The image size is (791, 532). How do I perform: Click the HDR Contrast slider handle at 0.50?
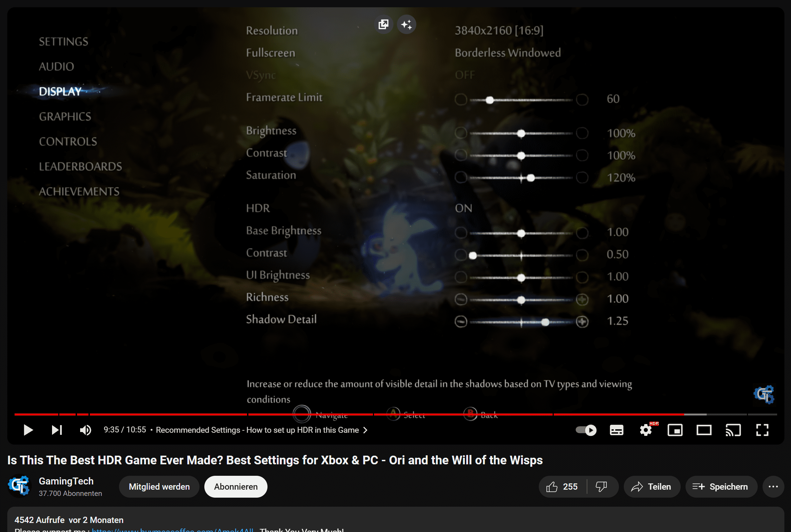coord(473,256)
